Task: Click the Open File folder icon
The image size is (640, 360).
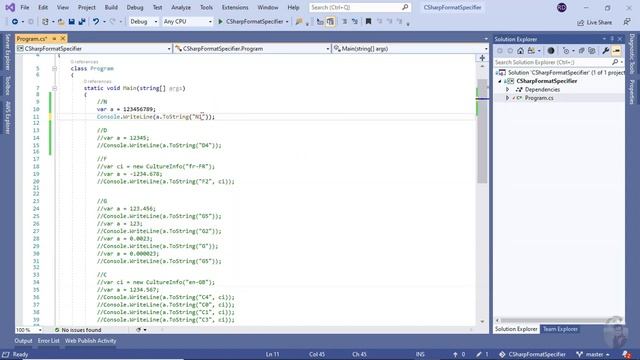Action: click(61, 22)
